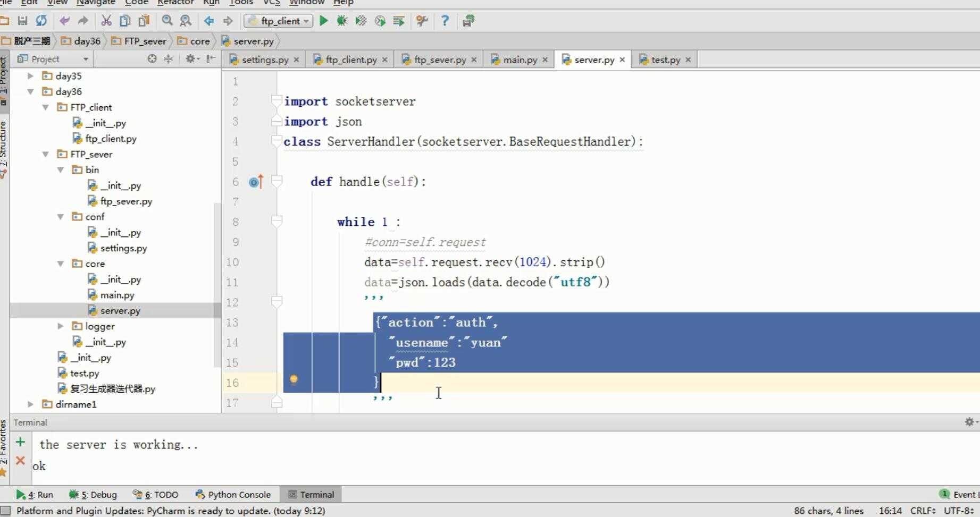The image size is (980, 517).
Task: Collapse the FTP_client folder
Action: tap(45, 107)
